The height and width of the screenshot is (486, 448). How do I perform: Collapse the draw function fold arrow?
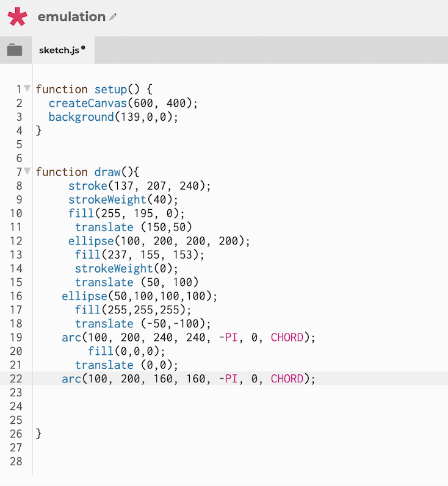[x=27, y=171]
